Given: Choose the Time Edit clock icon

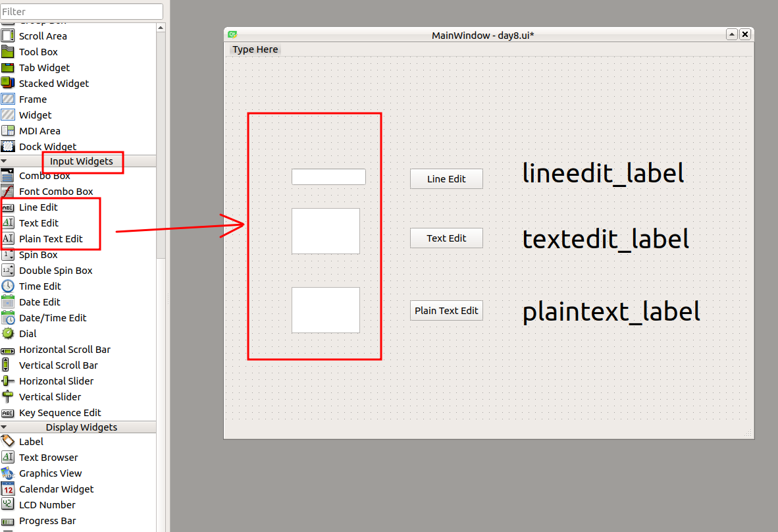Looking at the screenshot, I should [8, 286].
